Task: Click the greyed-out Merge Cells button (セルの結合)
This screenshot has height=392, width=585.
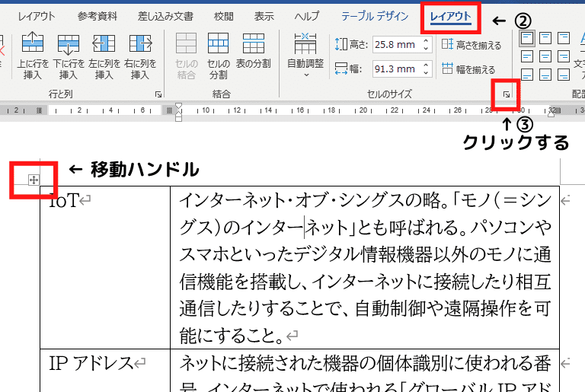Action: click(x=186, y=56)
